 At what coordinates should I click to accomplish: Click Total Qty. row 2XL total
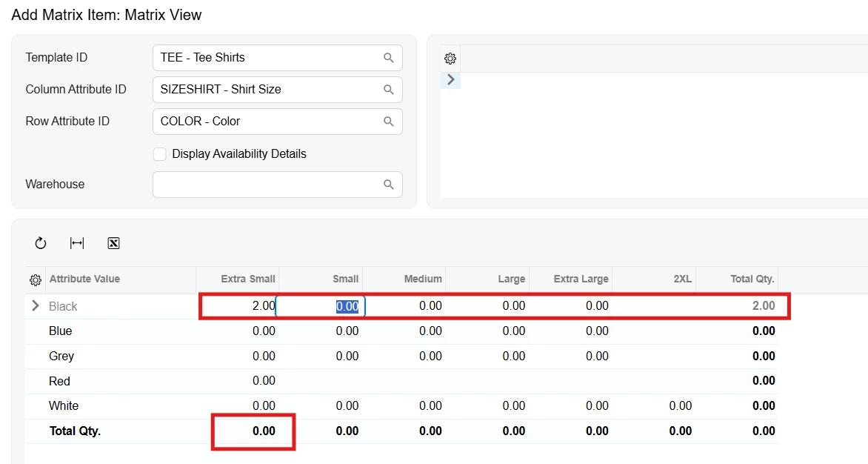[x=654, y=431]
